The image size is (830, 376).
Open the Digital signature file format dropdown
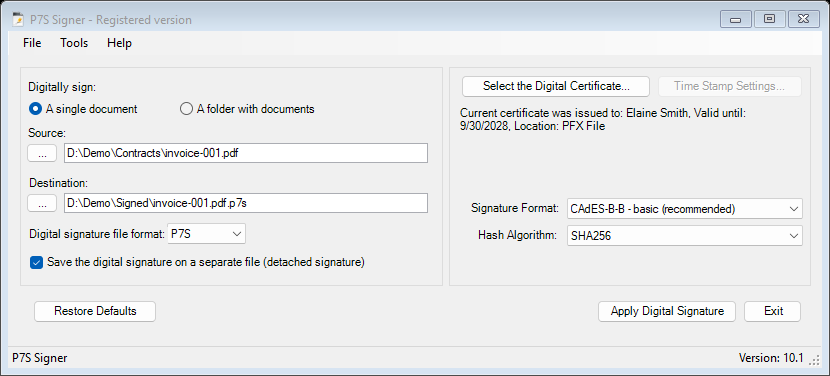(x=206, y=234)
